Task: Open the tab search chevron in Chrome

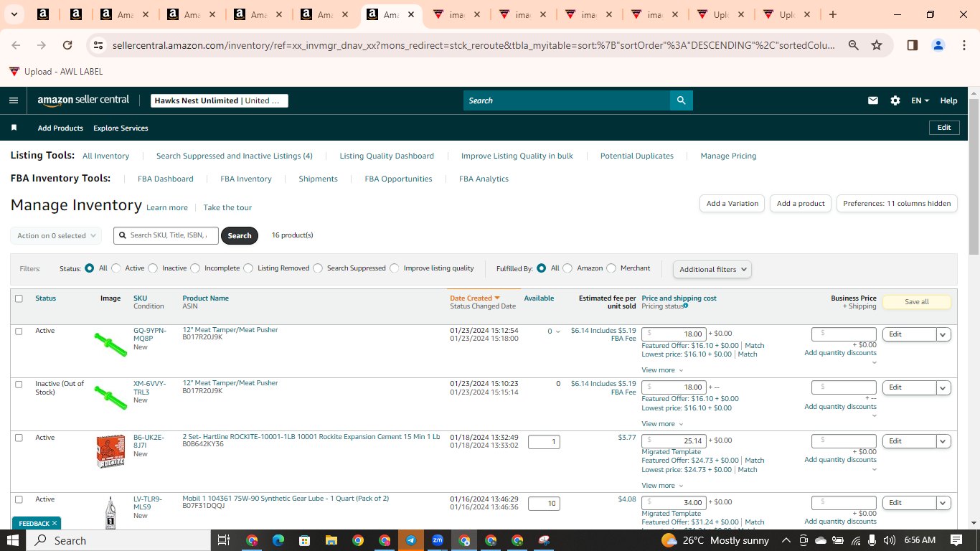Action: click(x=15, y=14)
